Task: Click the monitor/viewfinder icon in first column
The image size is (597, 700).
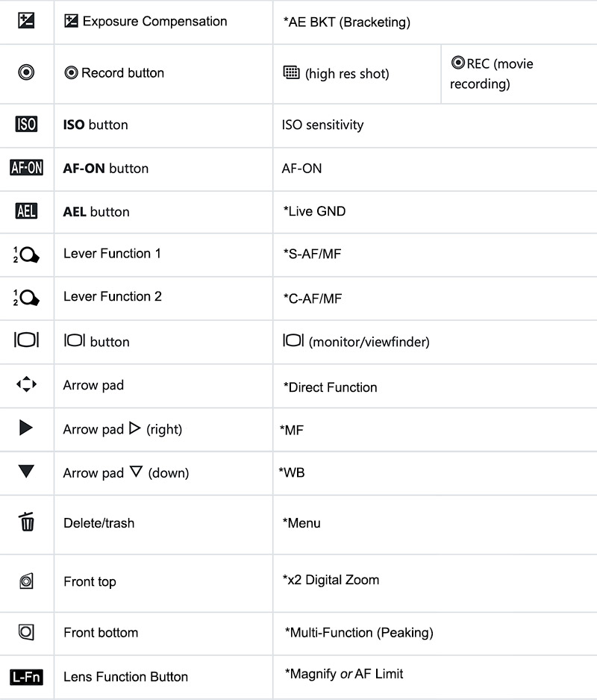Action: 26,341
